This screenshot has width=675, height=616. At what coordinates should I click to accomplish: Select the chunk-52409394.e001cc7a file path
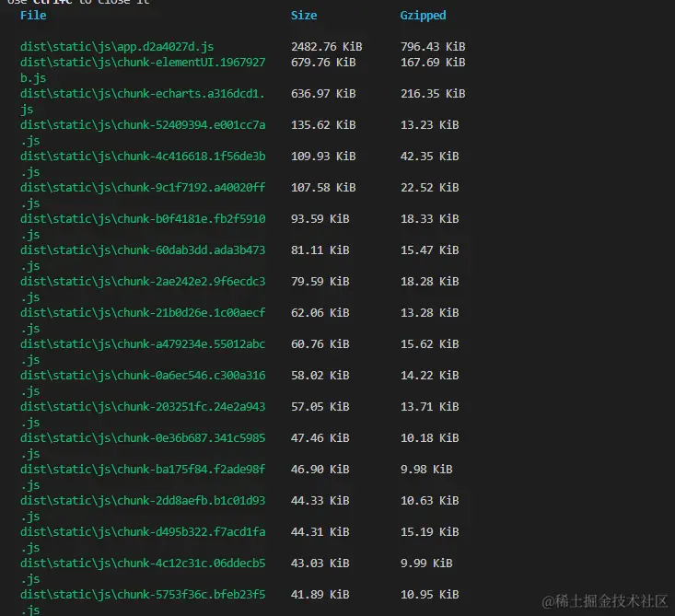[x=143, y=125]
